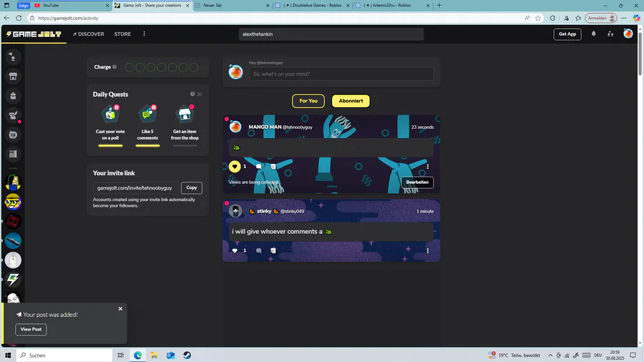Open Outlook from the taskbar
The width and height of the screenshot is (644, 362).
(x=170, y=355)
